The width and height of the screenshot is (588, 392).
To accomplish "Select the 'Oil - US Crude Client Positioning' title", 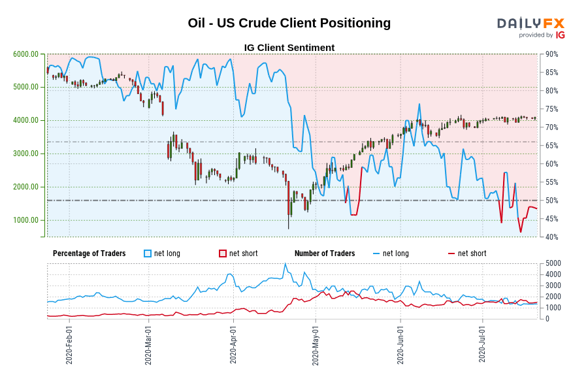I will tap(289, 23).
